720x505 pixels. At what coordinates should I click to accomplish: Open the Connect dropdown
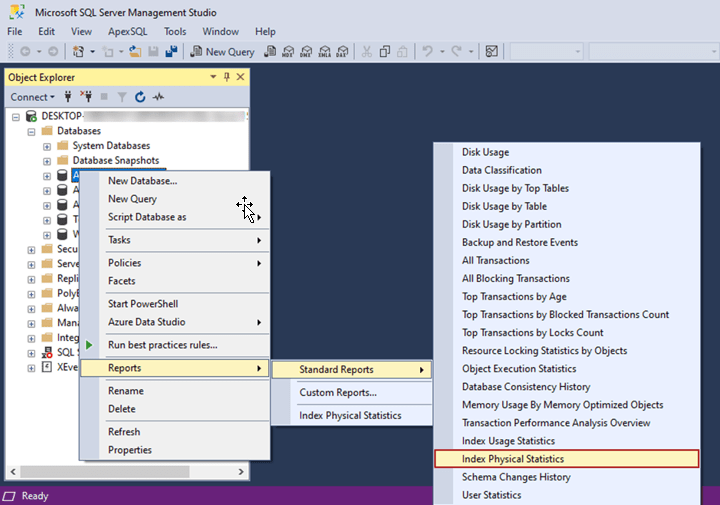tap(33, 97)
